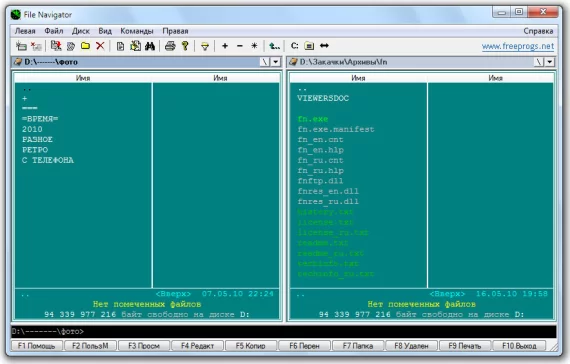Click the asterisk invert selection icon
Image resolution: width=570 pixels, height=364 pixels.
(254, 46)
